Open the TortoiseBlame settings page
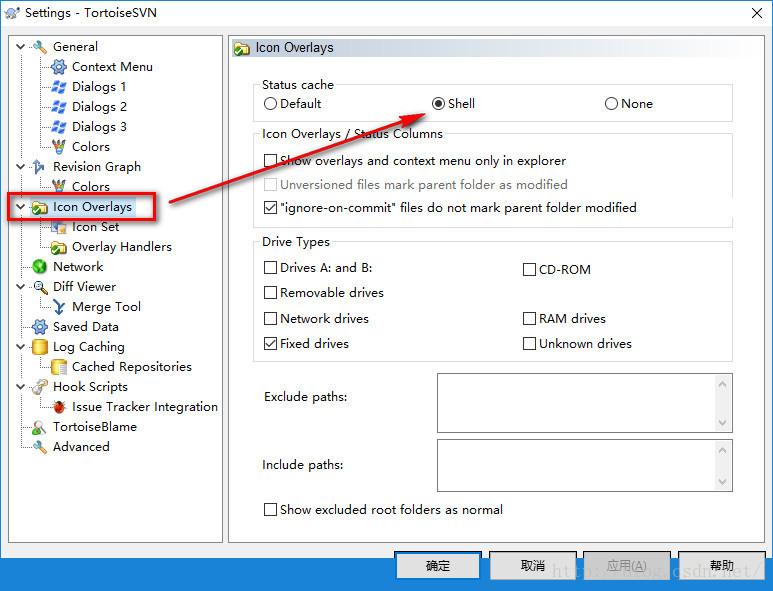 click(x=95, y=427)
